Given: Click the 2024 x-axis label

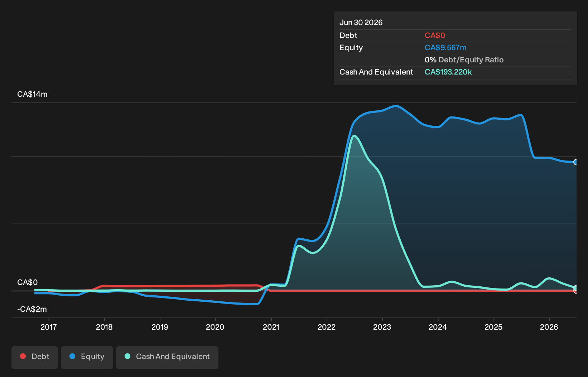Looking at the screenshot, I should click(x=438, y=327).
